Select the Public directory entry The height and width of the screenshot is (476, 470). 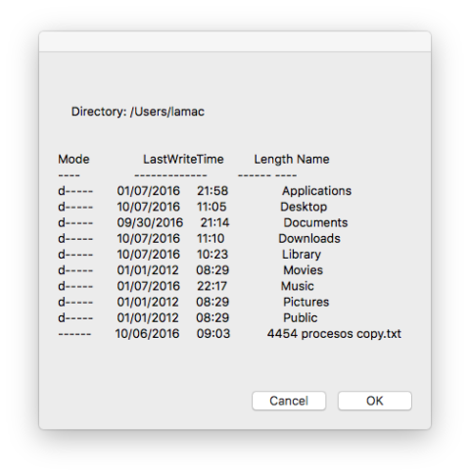point(300,317)
